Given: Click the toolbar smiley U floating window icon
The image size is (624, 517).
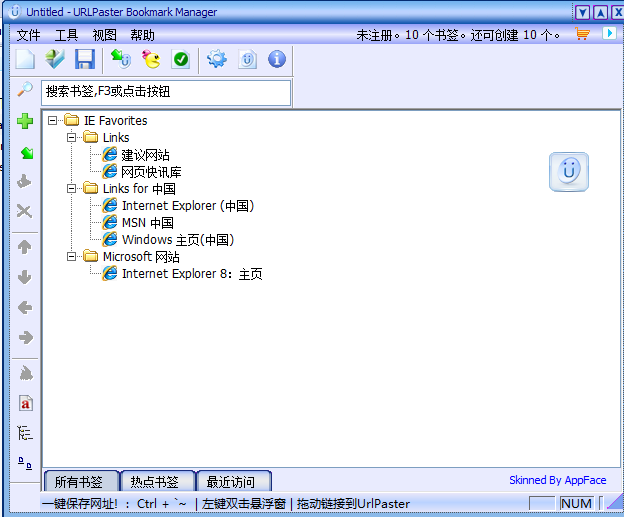Looking at the screenshot, I should pyautogui.click(x=247, y=60).
